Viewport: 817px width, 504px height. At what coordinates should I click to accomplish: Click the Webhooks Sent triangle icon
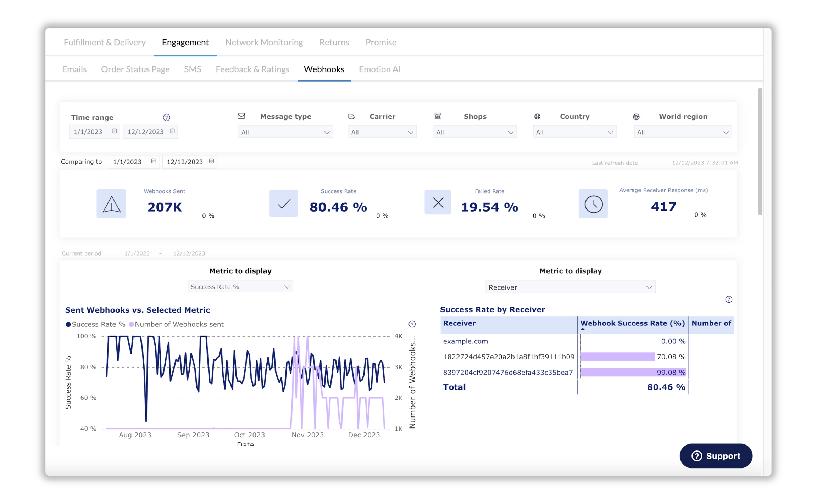click(111, 204)
